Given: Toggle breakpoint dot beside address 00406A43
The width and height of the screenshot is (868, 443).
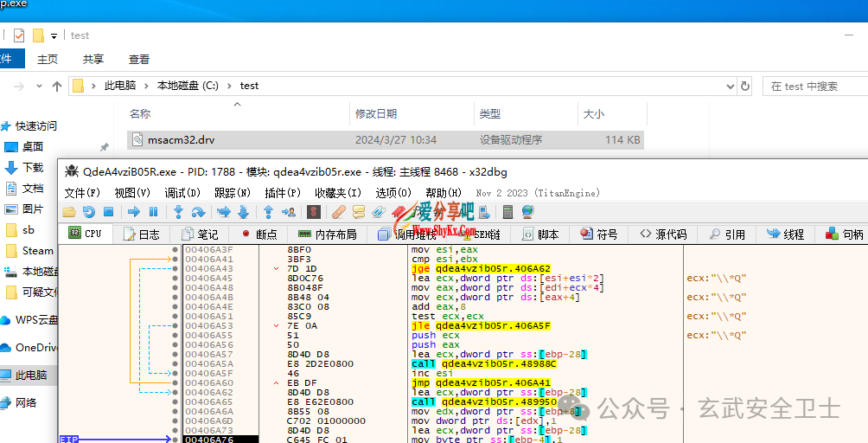Looking at the screenshot, I should (176, 269).
